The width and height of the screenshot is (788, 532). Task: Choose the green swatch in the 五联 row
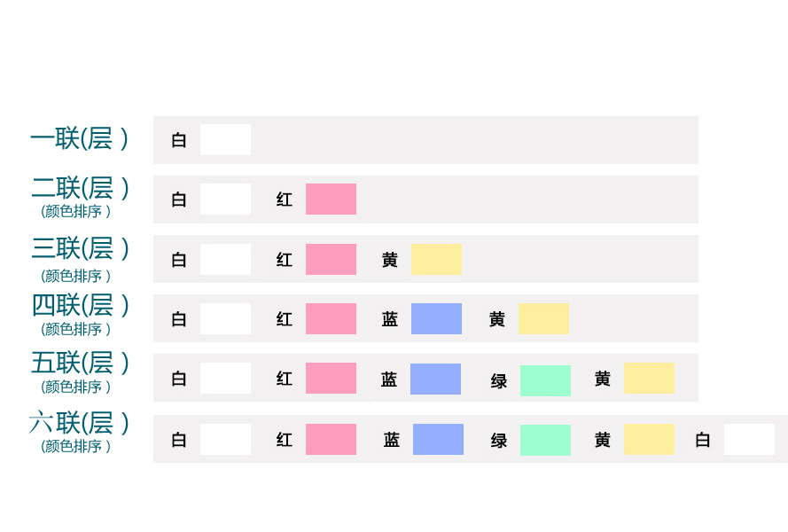coord(545,380)
